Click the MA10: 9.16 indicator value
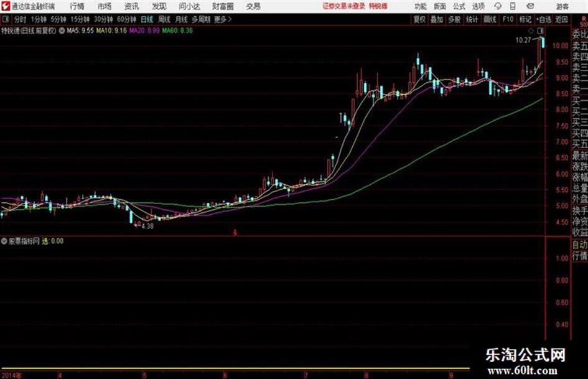Screen dimensions: 588x379 pos(111,30)
